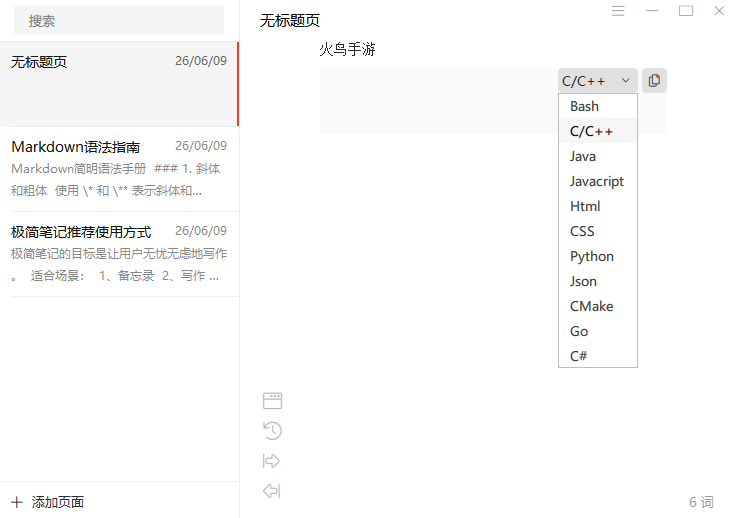This screenshot has width=736, height=518.
Task: Open the Markdown语法指南 note
Action: click(x=119, y=169)
